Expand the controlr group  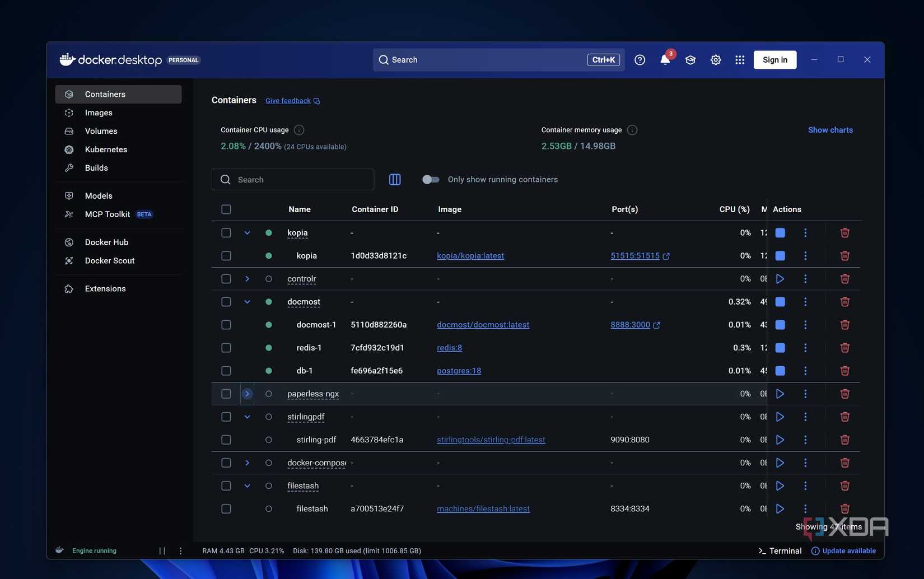247,279
